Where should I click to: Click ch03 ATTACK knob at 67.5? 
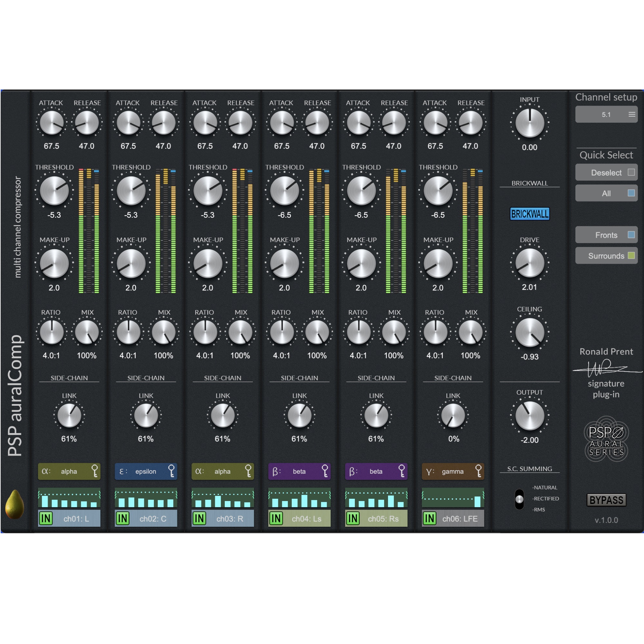[x=205, y=123]
